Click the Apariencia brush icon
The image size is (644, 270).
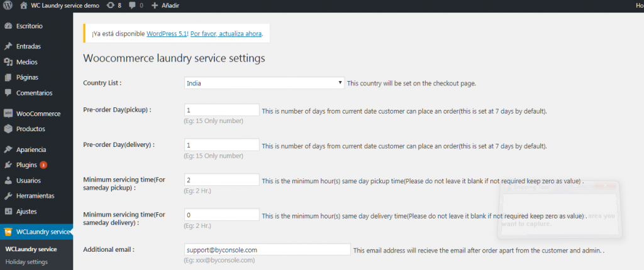coord(8,150)
